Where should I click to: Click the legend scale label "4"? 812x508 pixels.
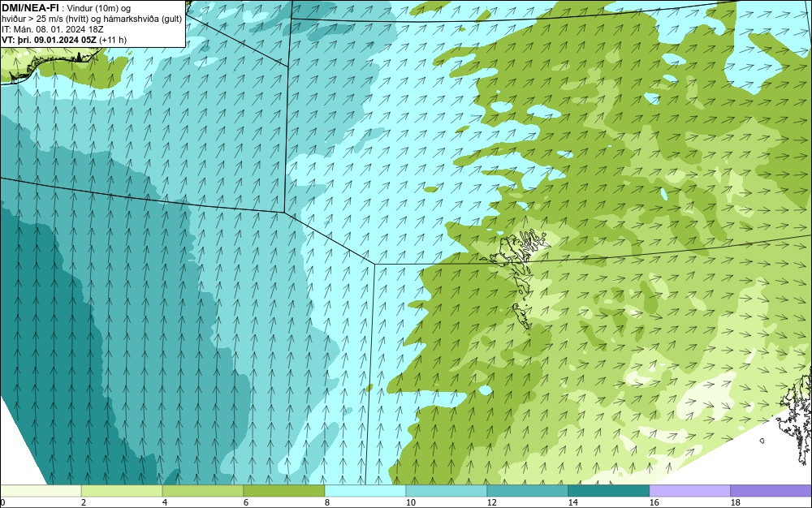point(165,502)
